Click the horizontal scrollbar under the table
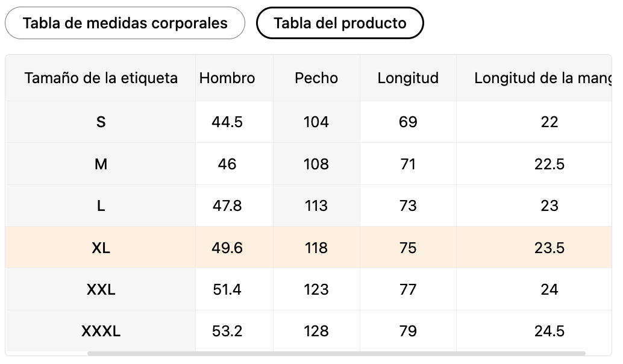623x364 pixels. [x=336, y=353]
